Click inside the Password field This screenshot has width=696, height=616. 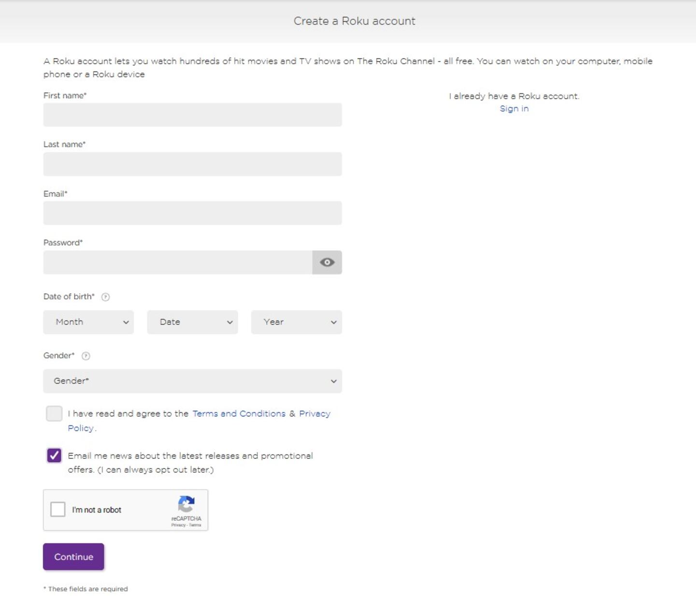[177, 262]
